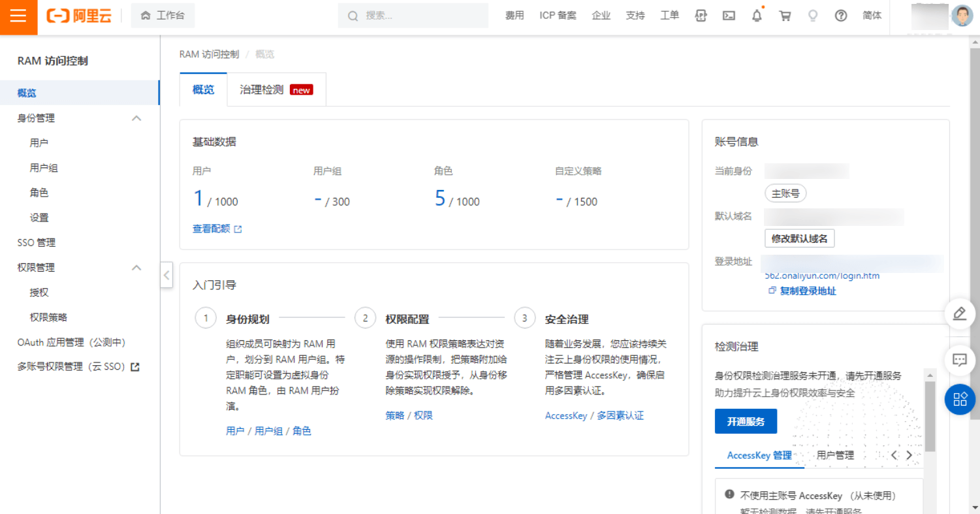Open the 工单 menu
The image size is (980, 514).
coord(669,16)
